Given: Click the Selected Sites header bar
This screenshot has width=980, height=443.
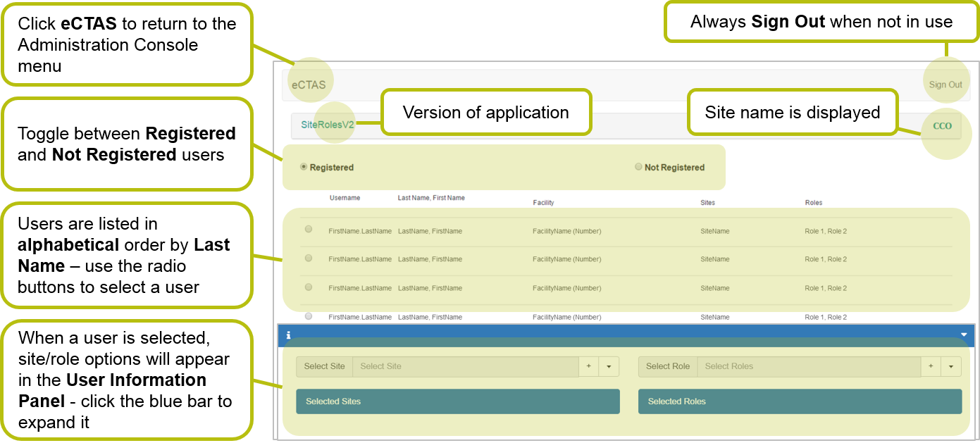Looking at the screenshot, I should [x=457, y=401].
